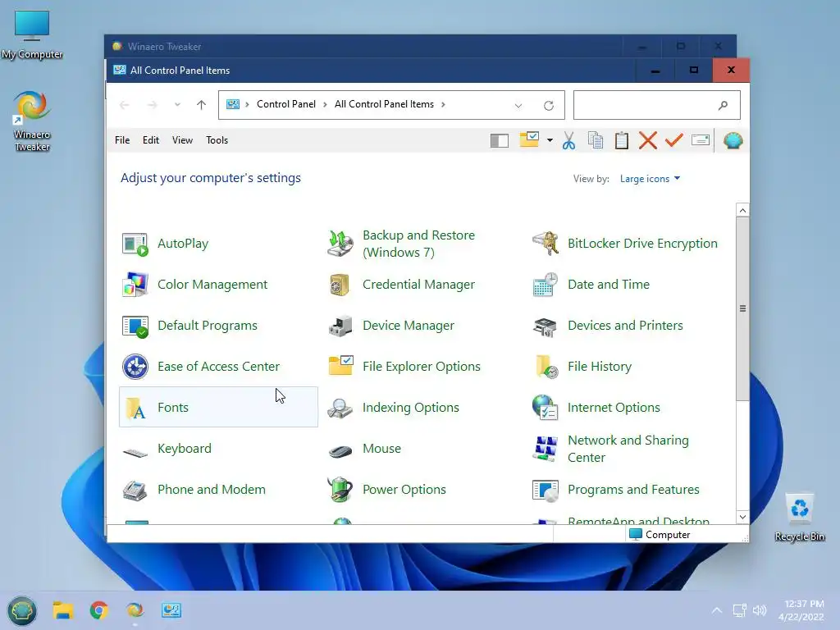Open Backup and Restore (Windows 7) icon
Image resolution: width=840 pixels, height=630 pixels.
(340, 244)
